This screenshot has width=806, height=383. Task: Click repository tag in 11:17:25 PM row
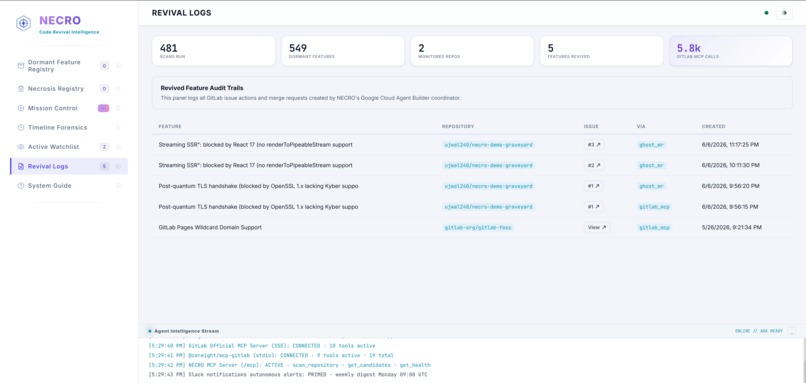(x=488, y=145)
